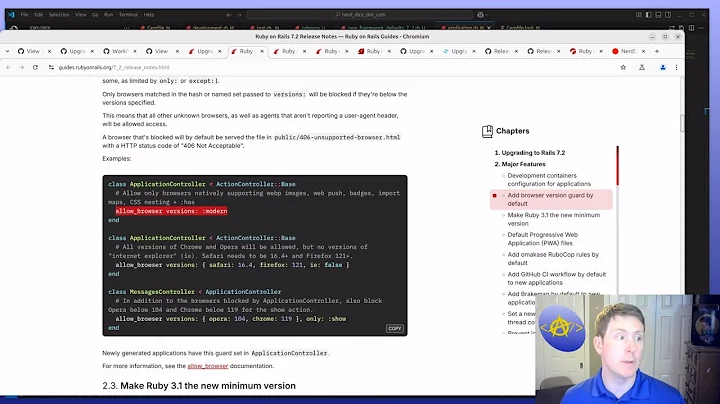Open Make Ruby 3.1 minimum version chapter link
Screen dimensions: 720x404
553,219
